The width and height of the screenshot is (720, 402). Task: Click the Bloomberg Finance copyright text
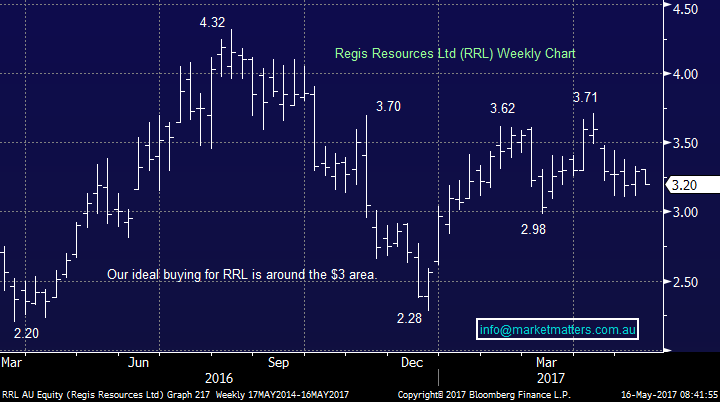point(484,395)
